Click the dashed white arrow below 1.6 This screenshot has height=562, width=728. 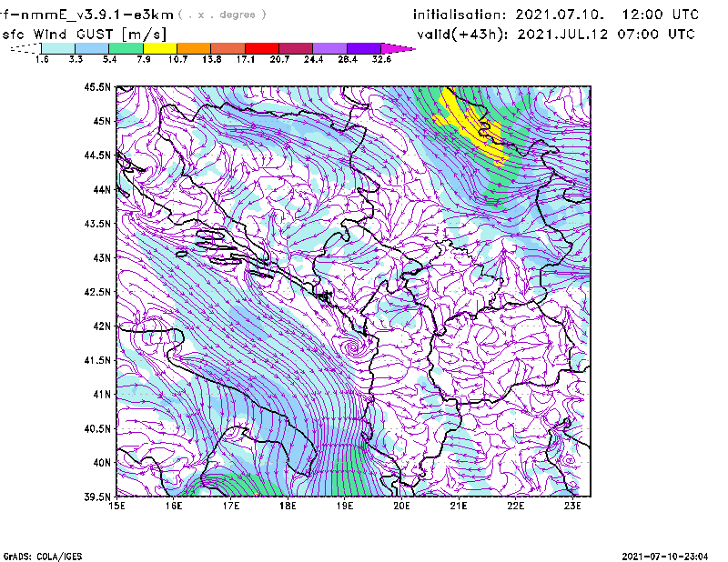(x=25, y=48)
